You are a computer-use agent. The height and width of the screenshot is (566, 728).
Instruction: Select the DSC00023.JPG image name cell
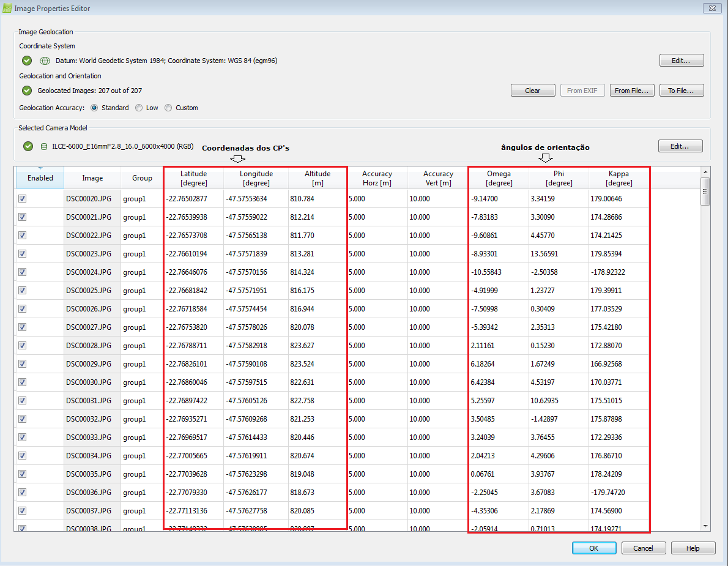coord(92,254)
